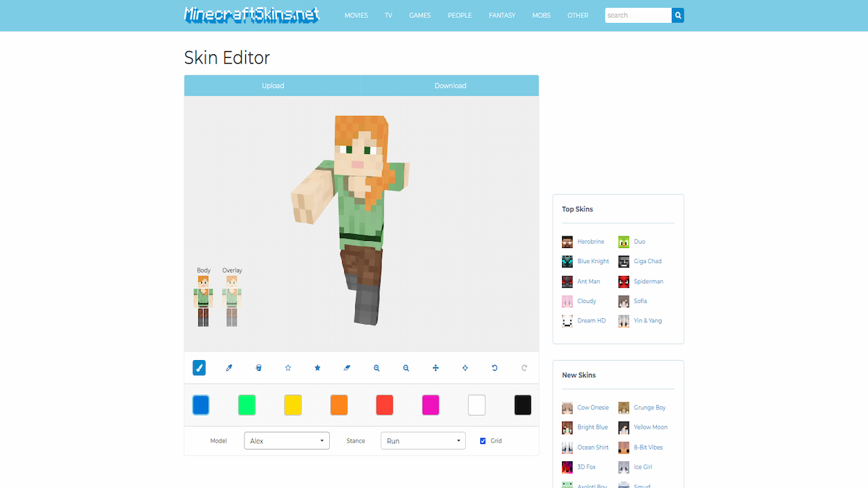The width and height of the screenshot is (868, 488).
Task: Activate the Zoom in tool
Action: 376,368
